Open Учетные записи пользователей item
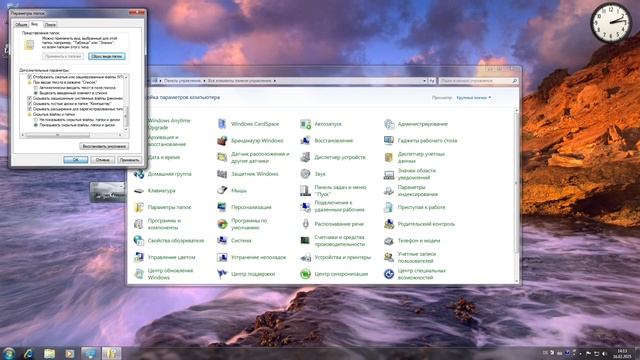 click(411, 258)
